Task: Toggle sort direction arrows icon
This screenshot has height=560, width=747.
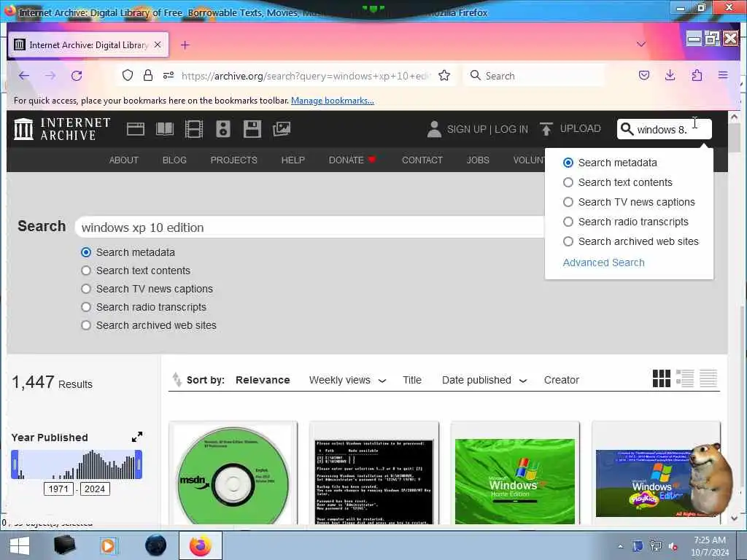Action: (x=177, y=379)
